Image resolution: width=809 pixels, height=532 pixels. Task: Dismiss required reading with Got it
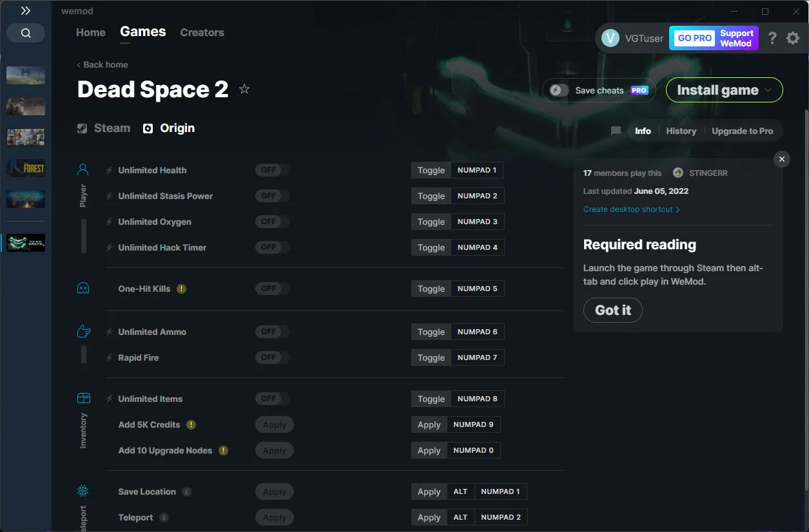[x=613, y=310]
